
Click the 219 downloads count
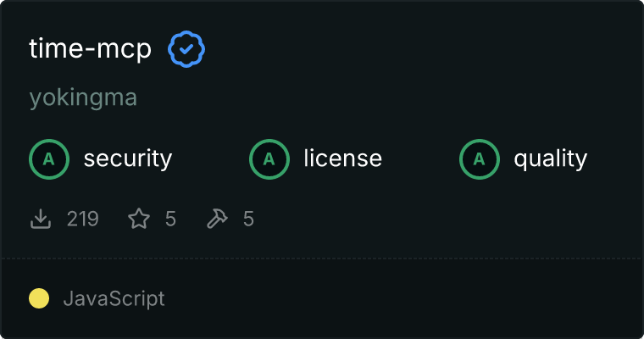83,220
